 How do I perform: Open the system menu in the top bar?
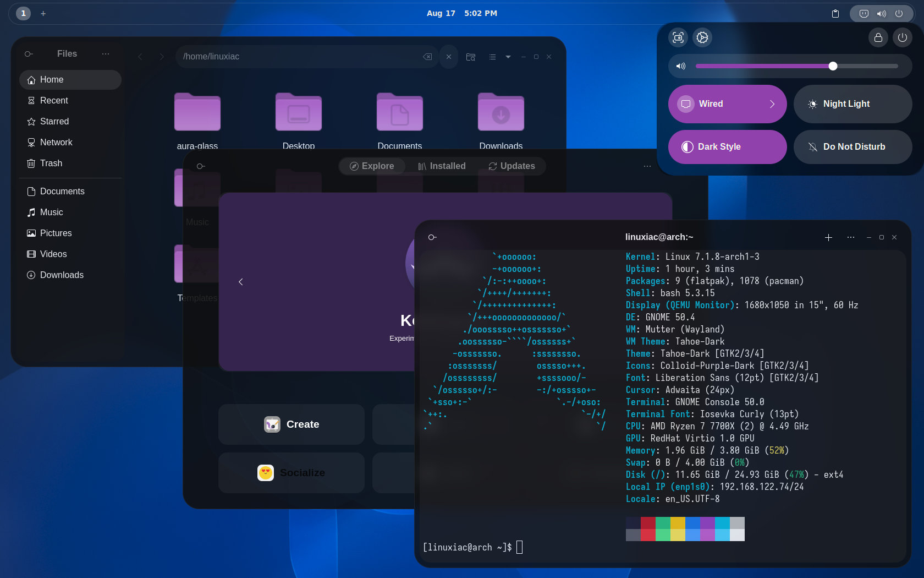[882, 13]
